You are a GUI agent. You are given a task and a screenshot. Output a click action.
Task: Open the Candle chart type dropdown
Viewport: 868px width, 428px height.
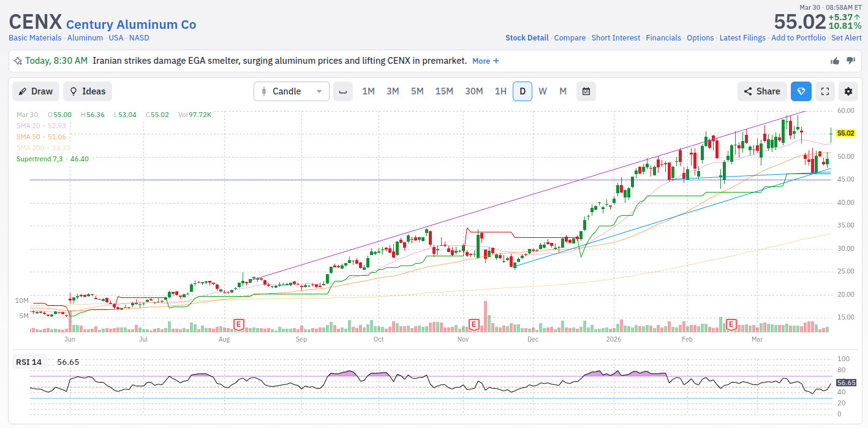292,91
